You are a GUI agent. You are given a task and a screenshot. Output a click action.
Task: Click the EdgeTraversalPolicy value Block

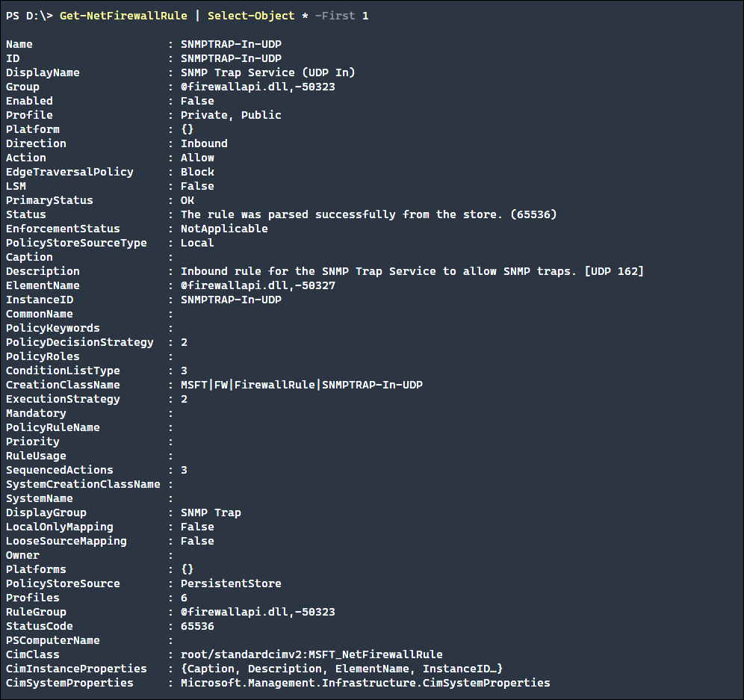[197, 172]
